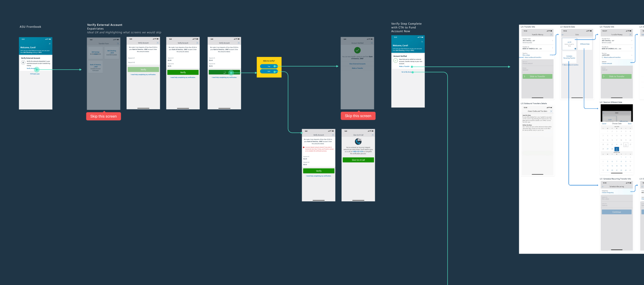644x285 pixels.
Task: Select the ASU Frontbook heading label
Action: click(x=30, y=27)
